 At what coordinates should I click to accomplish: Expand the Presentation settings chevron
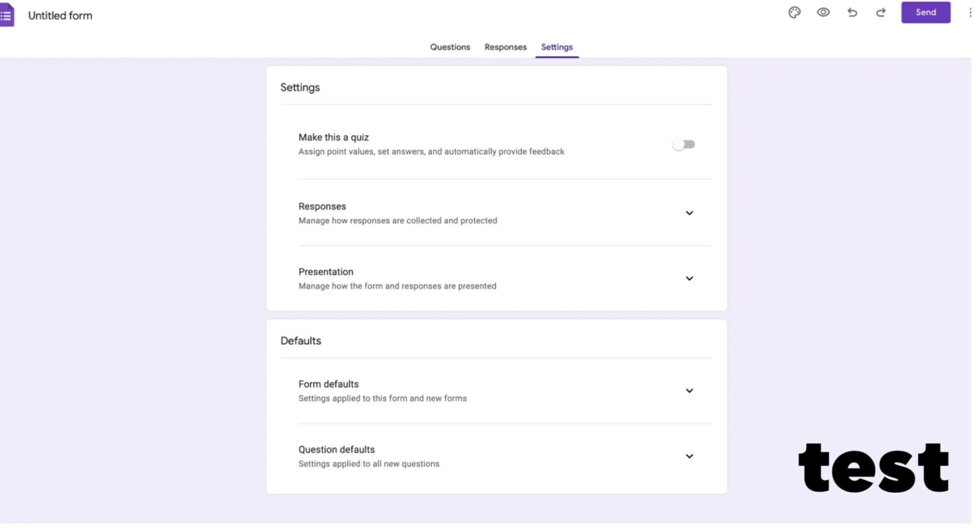click(x=689, y=278)
